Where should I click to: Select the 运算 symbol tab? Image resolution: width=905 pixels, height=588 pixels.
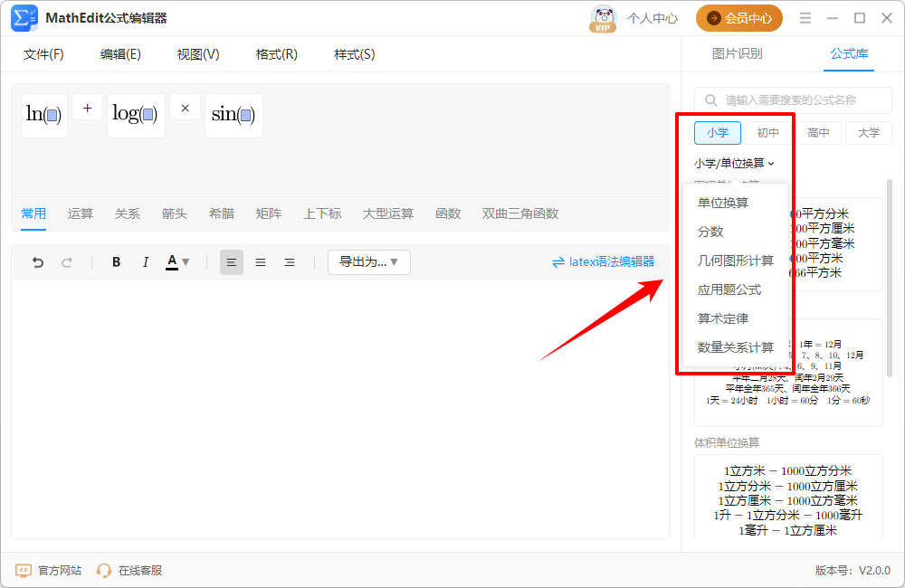[81, 214]
